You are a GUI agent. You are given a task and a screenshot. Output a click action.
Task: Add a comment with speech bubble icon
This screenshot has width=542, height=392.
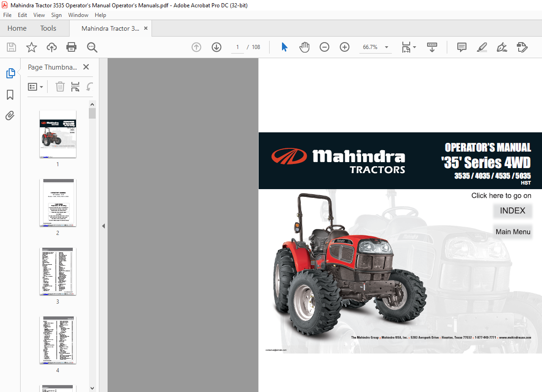(462, 47)
